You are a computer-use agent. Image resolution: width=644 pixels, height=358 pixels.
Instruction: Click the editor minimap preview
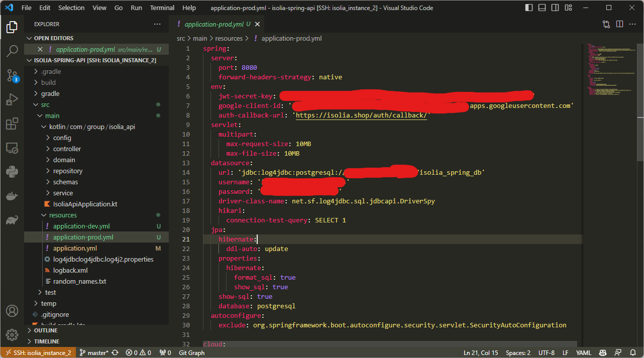(x=610, y=70)
